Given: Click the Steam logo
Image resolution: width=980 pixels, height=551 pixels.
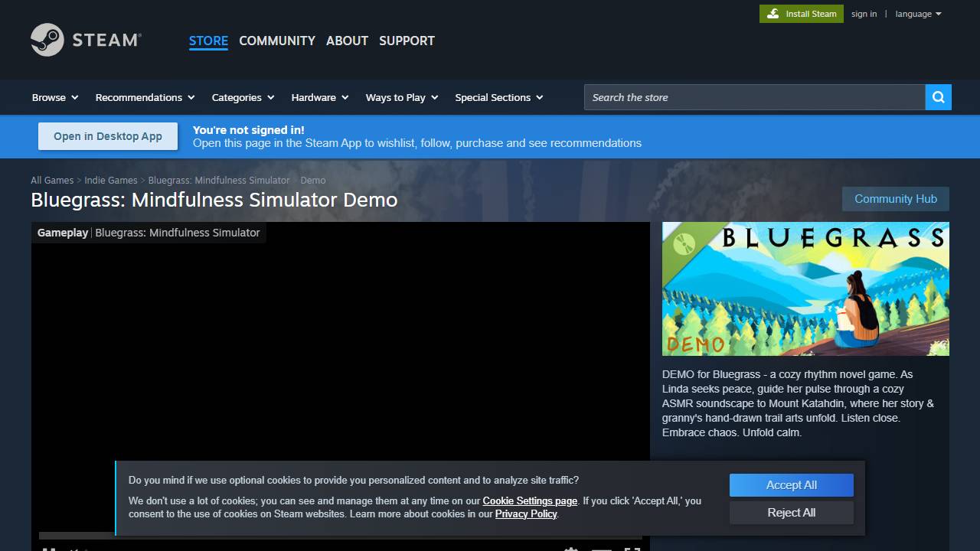Looking at the screenshot, I should pos(86,40).
